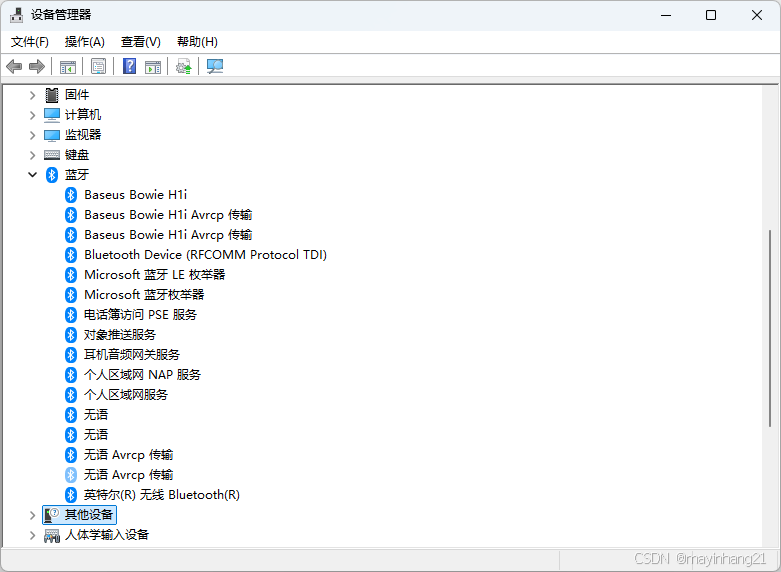The image size is (781, 572).
Task: Click the Bluetooth icon of 英特尔(R) 无线 Bluetooth(R)
Action: coord(71,495)
